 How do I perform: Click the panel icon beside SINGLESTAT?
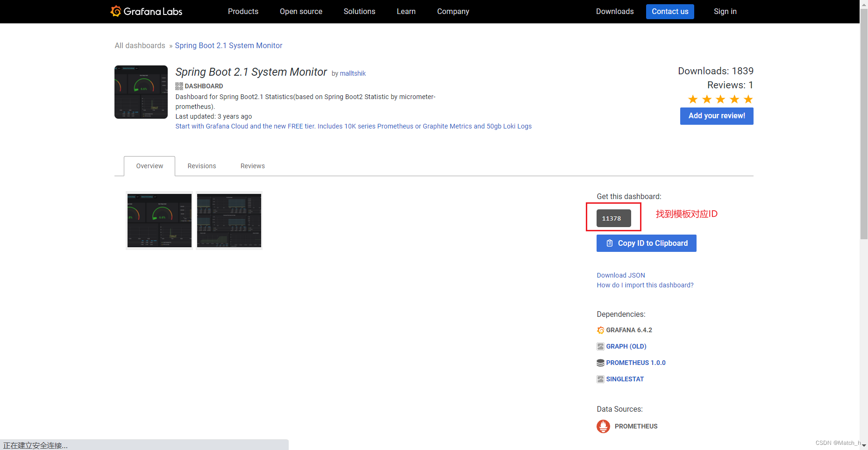coord(600,379)
